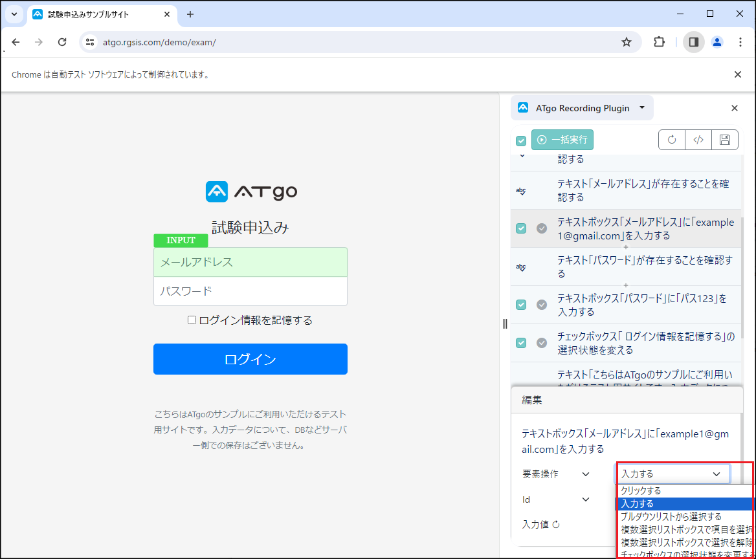Viewport: 756px width, 559px height.
Task: Enable the ログイン情報を記憶する checkbox
Action: [x=192, y=320]
